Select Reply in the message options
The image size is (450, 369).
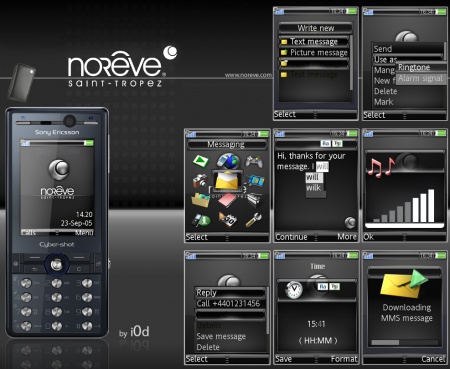coord(230,293)
